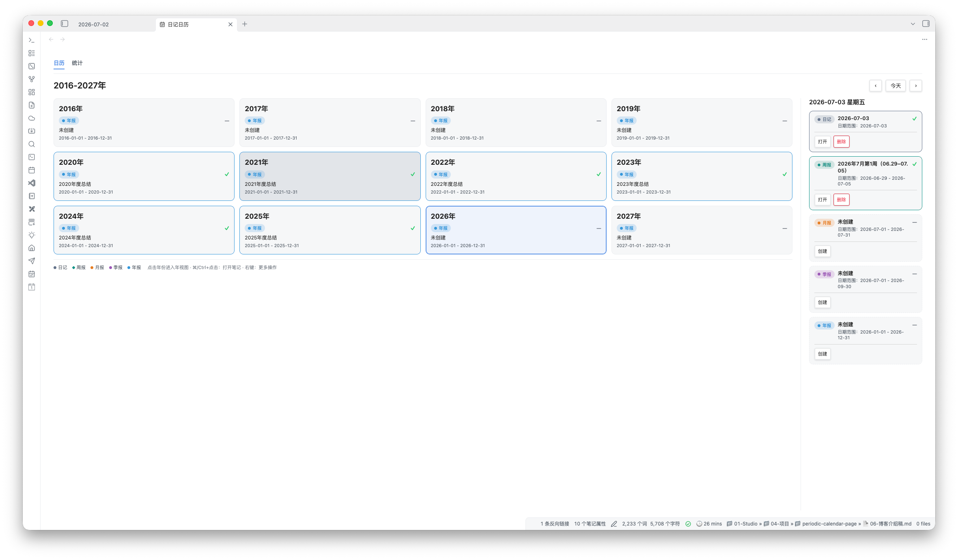Close the 日记日历 tab
This screenshot has height=560, width=958.
230,24
